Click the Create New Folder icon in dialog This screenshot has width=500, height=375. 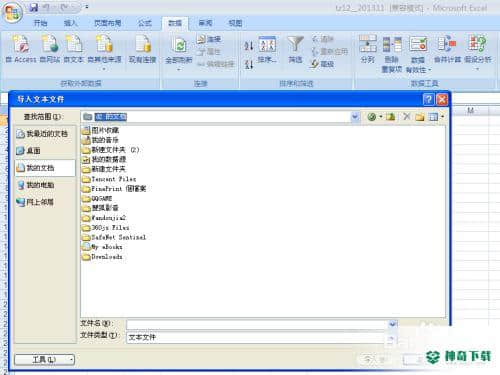[x=420, y=117]
